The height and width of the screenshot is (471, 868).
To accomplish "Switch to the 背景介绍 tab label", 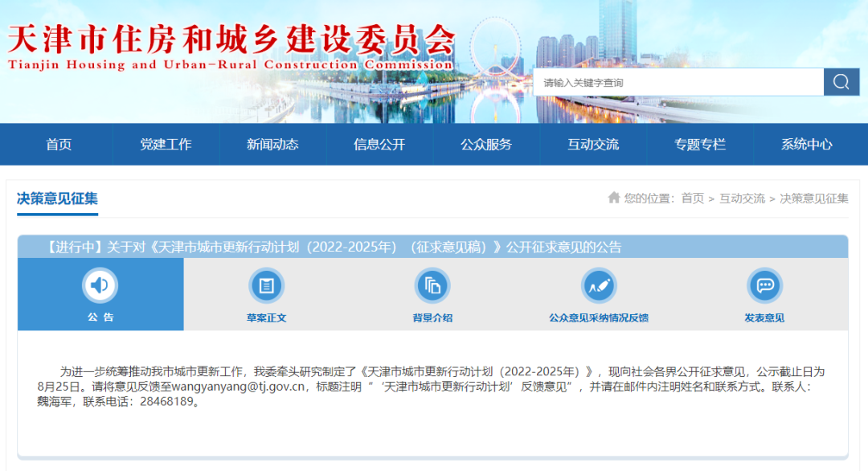I will [432, 317].
